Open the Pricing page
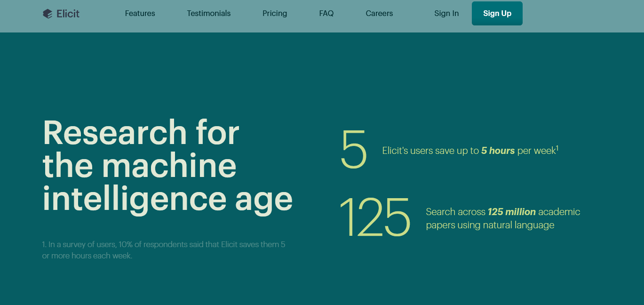Screen dimensions: 644x305 [x=275, y=13]
